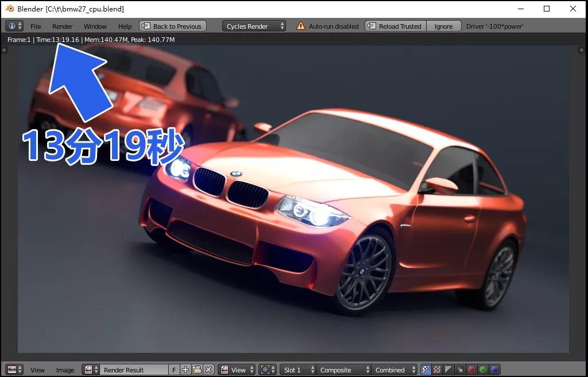Screen dimensions: 588x377
Task: Click the left area splitter plus icon
Action: (x=4, y=50)
